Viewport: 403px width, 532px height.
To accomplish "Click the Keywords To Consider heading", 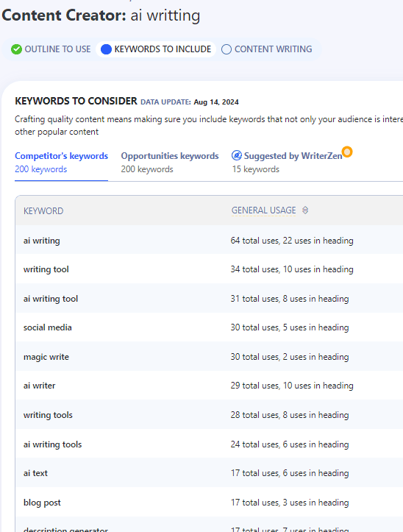I will (76, 101).
